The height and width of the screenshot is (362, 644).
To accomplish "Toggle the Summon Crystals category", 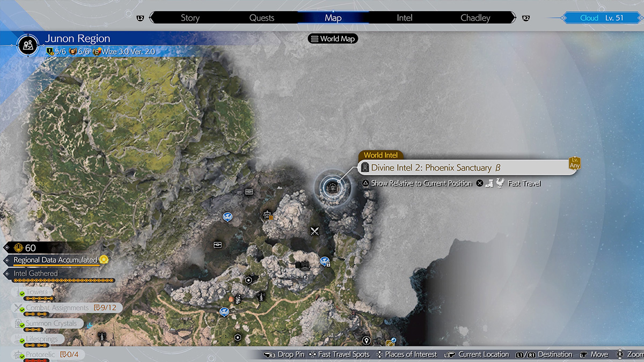I will click(x=53, y=323).
